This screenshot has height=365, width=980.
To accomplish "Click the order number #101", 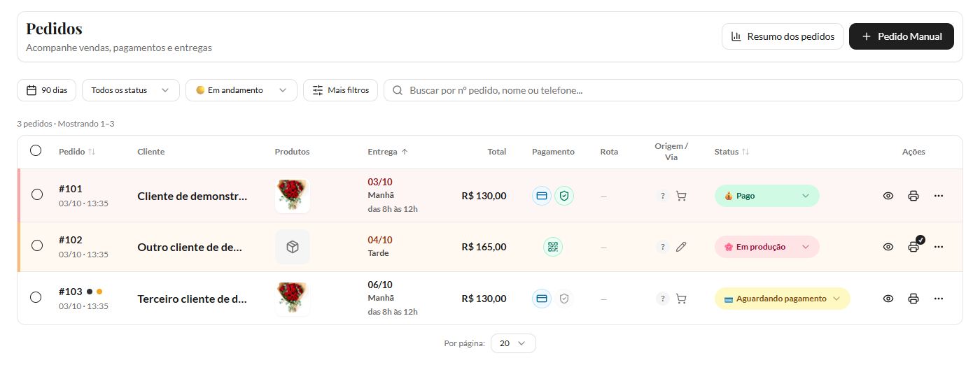I will [71, 189].
